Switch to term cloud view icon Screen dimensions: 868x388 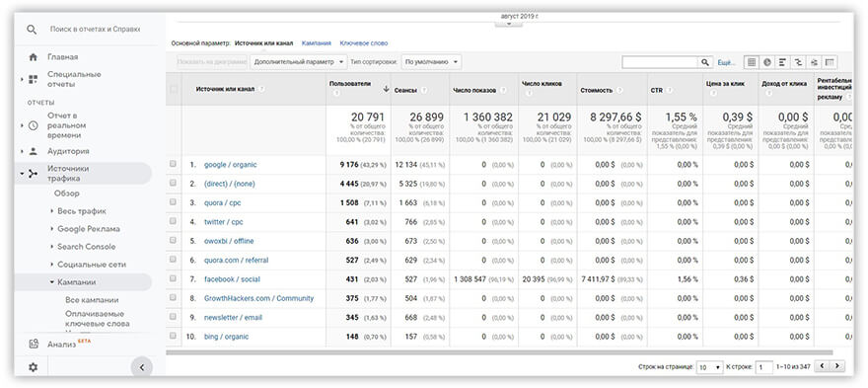tap(814, 62)
